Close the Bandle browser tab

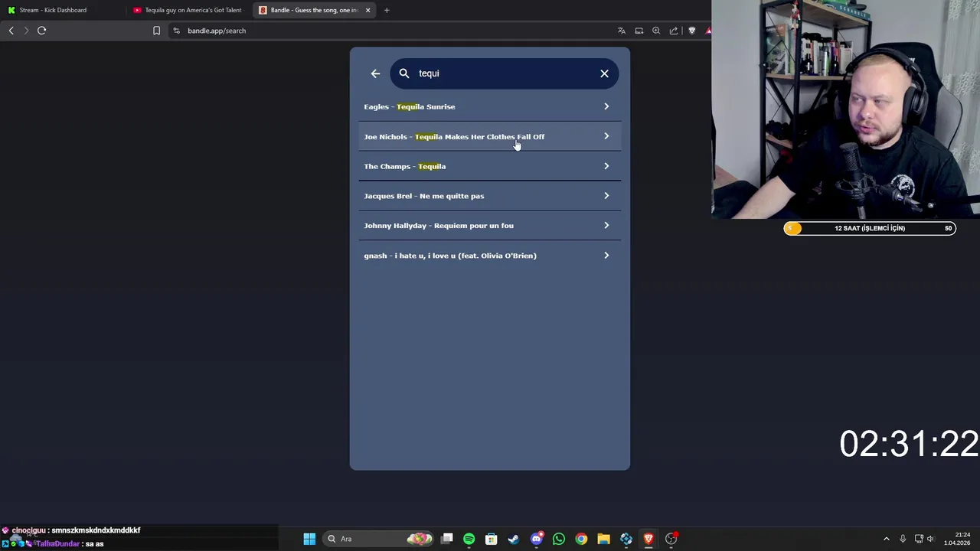(367, 10)
